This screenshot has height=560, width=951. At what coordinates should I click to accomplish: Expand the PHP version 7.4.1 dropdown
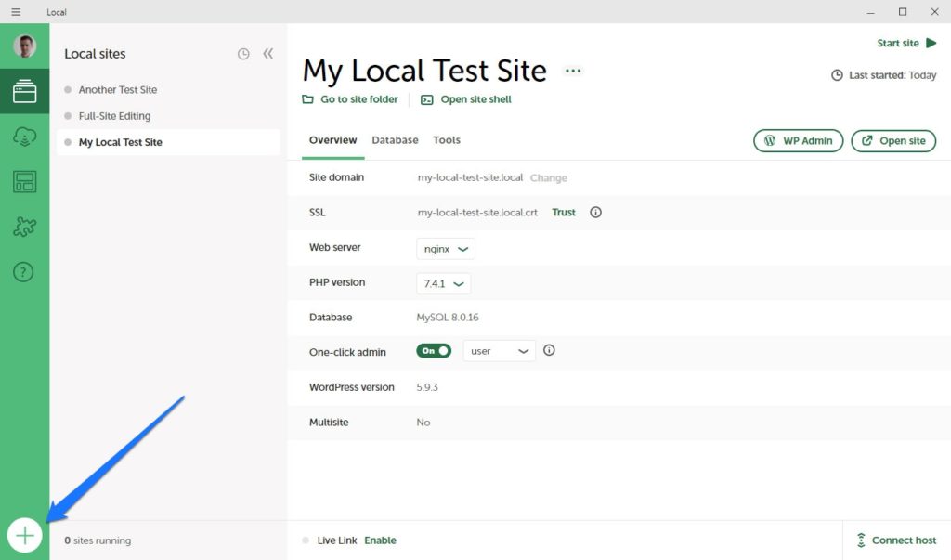click(443, 283)
